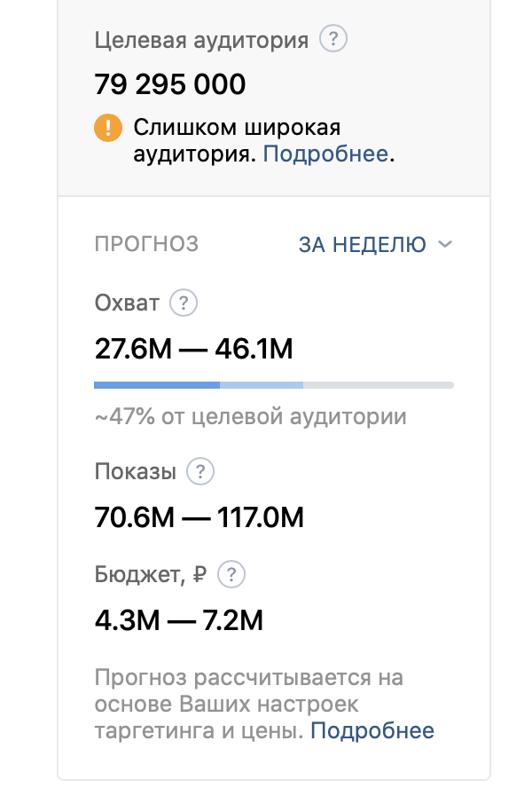Click the audience number 79 295 000

(x=170, y=85)
